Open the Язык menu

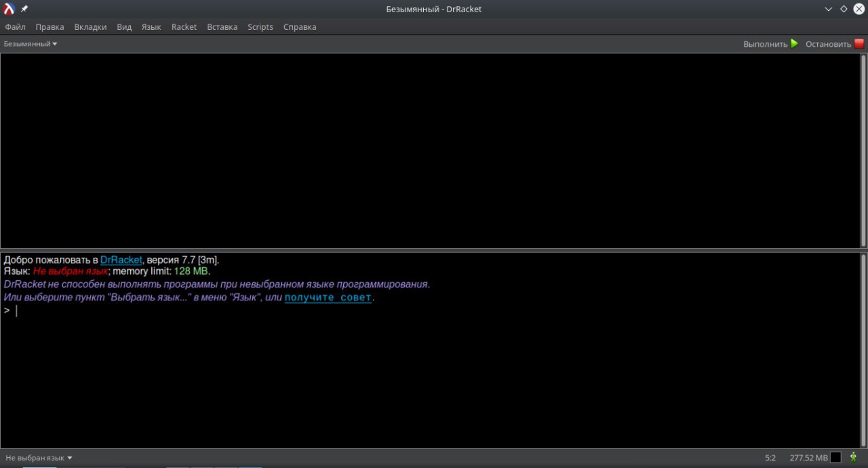(151, 27)
